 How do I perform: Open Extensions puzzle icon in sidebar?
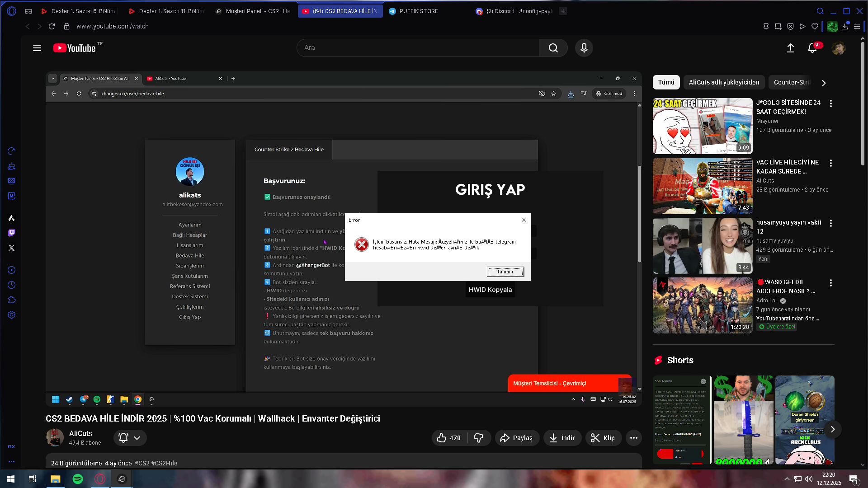click(x=12, y=300)
